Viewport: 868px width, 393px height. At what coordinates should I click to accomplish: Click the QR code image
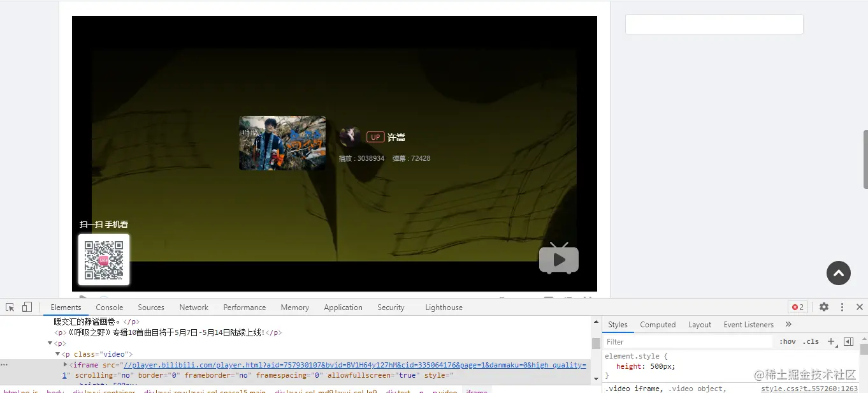[x=104, y=260]
